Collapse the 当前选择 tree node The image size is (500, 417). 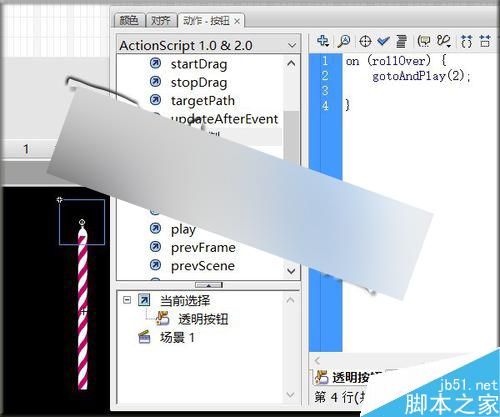click(x=127, y=300)
